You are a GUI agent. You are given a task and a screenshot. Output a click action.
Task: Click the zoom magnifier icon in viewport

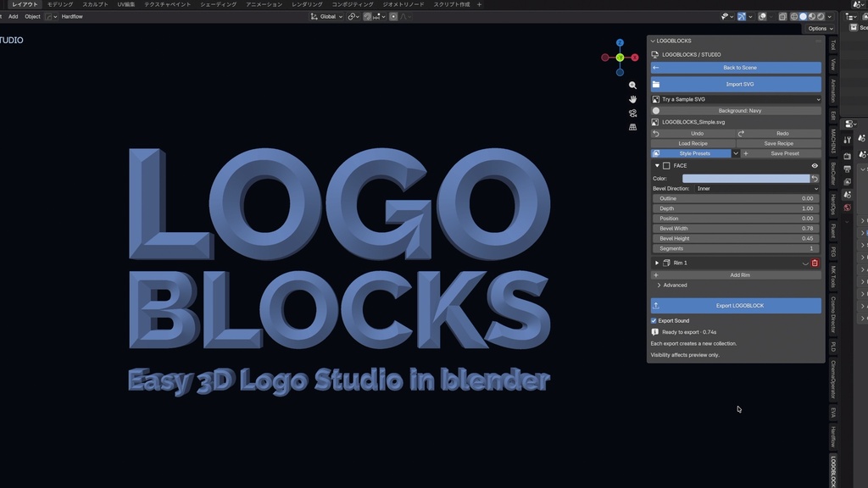pos(632,86)
